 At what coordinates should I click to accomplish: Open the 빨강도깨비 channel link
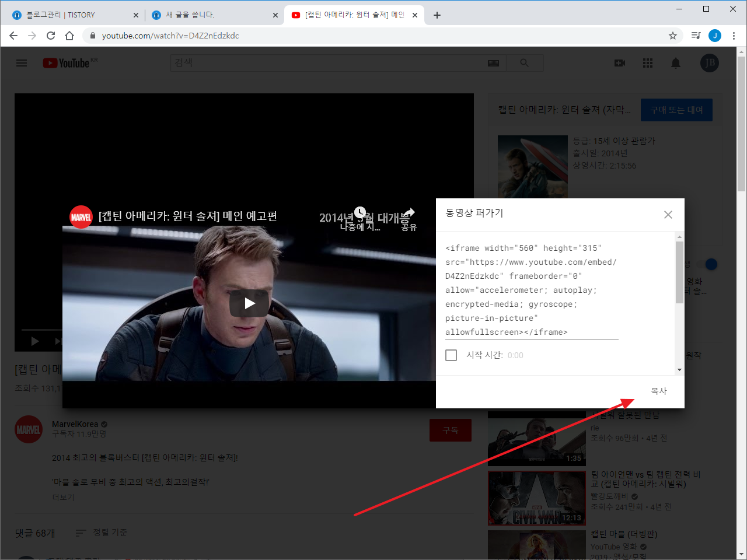coord(609,496)
